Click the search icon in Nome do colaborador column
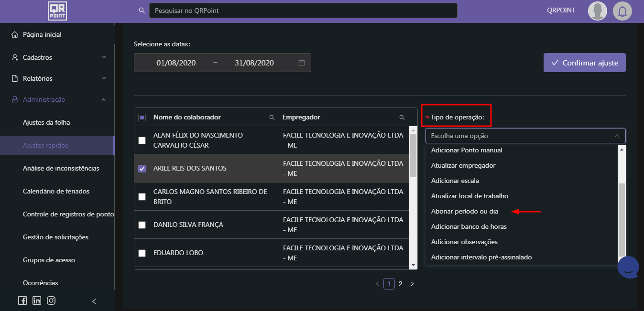644x311 pixels. point(272,118)
